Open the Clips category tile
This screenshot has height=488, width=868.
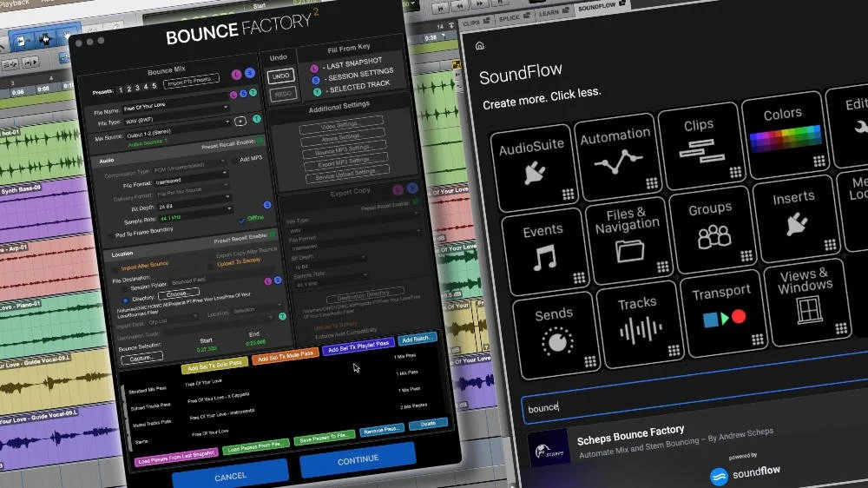(700, 145)
